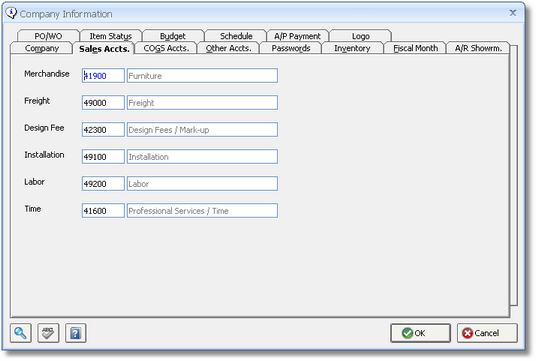Screen dimensions: 536x361
Task: Select the Design Fees / Mark-up field
Action: coord(202,130)
